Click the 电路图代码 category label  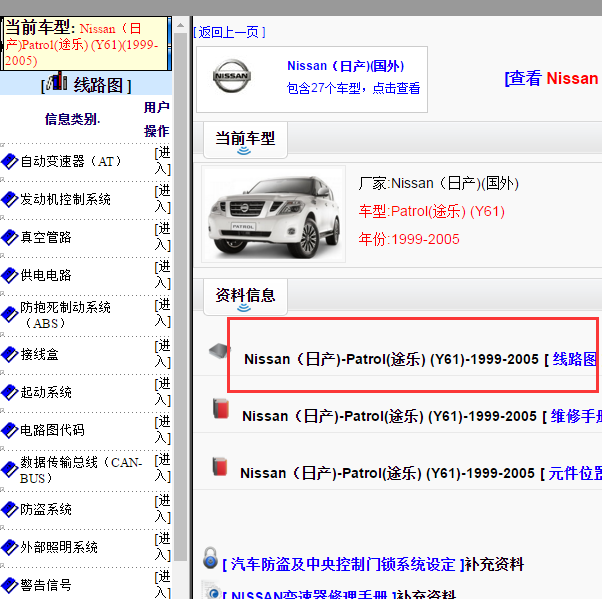pos(52,430)
